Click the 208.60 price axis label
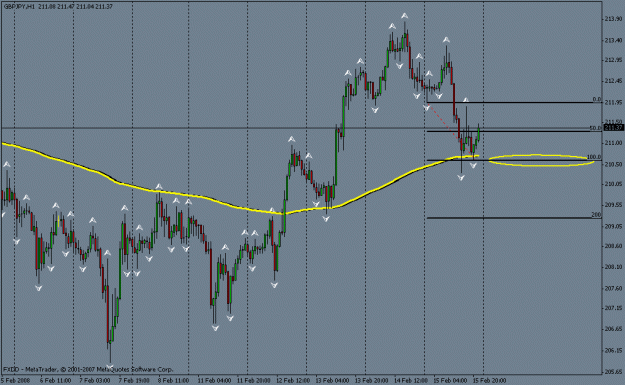625x385 pixels. coord(614,246)
